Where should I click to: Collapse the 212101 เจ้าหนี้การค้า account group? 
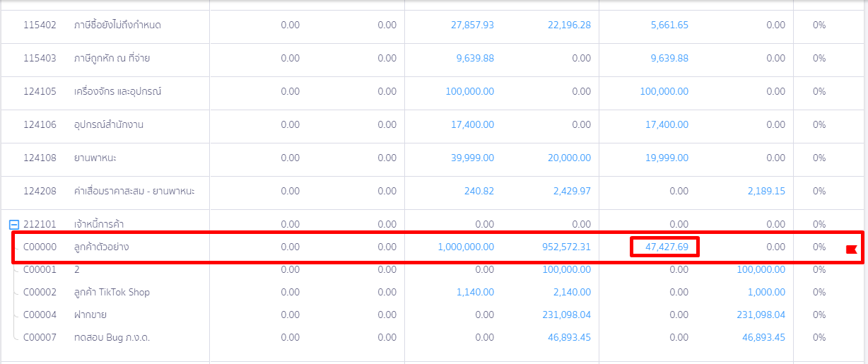(x=13, y=225)
